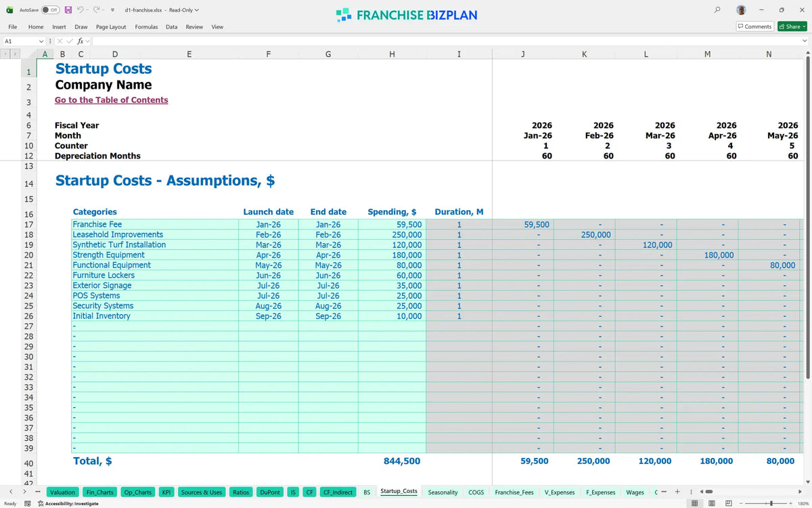Click the user account avatar
This screenshot has width=812, height=508.
742,9
